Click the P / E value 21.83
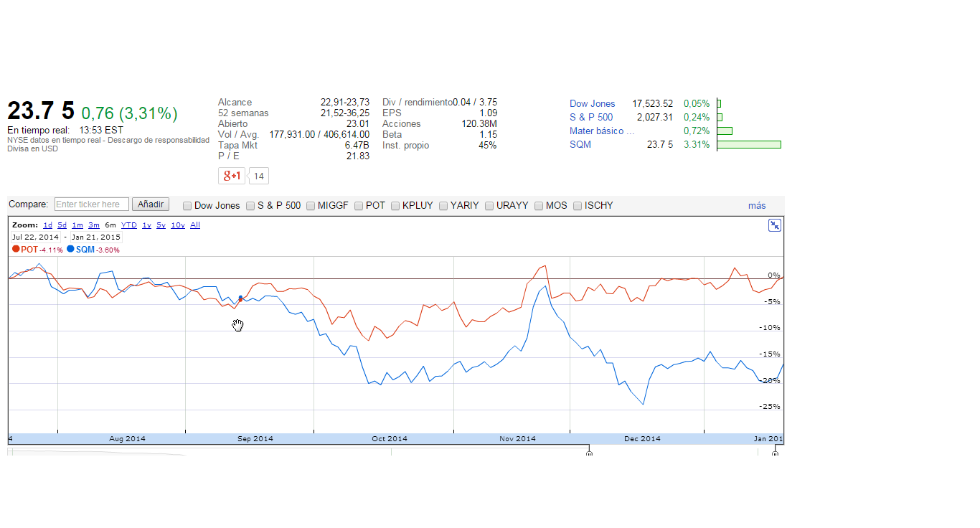The image size is (980, 528). 358,156
